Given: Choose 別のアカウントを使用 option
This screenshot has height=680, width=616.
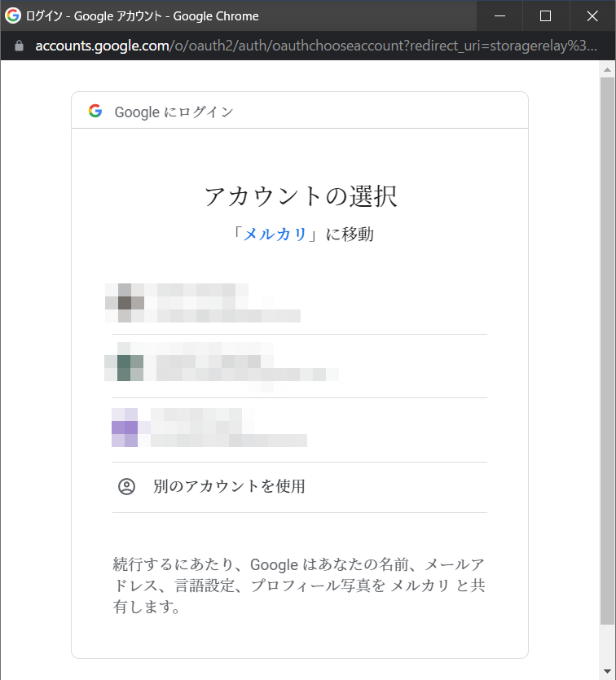Looking at the screenshot, I should point(300,487).
